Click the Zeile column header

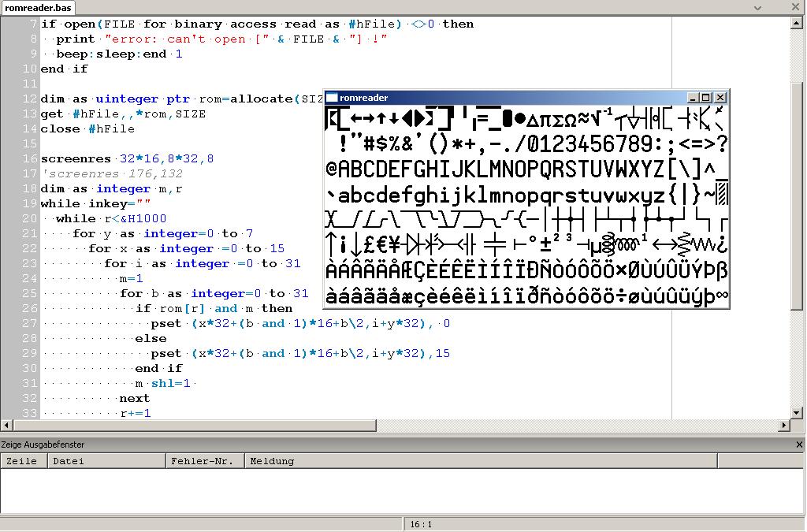coord(22,461)
